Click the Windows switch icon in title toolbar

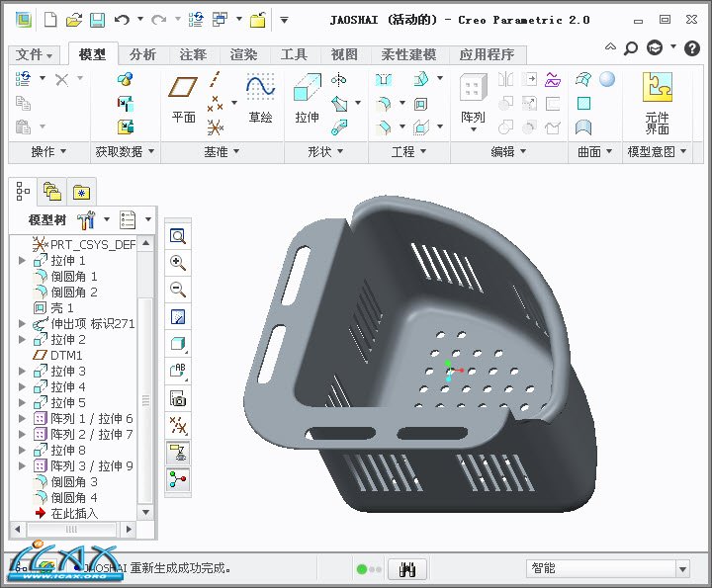click(x=221, y=20)
